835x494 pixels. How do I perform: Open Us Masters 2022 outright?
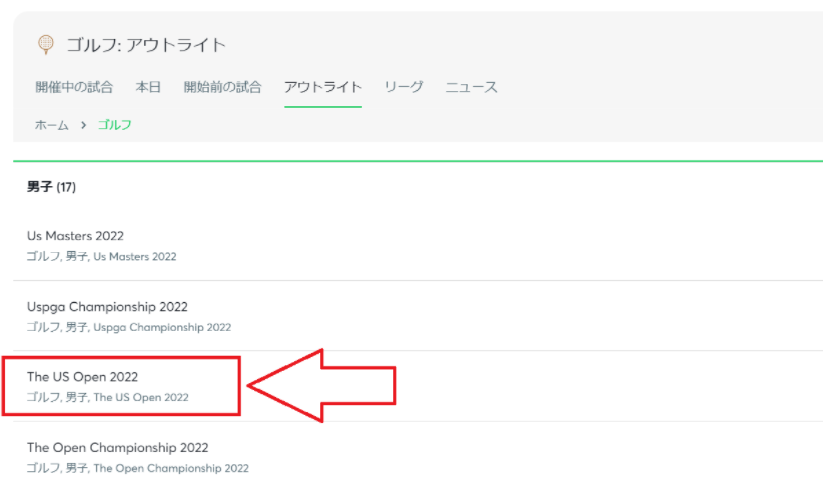418,245
